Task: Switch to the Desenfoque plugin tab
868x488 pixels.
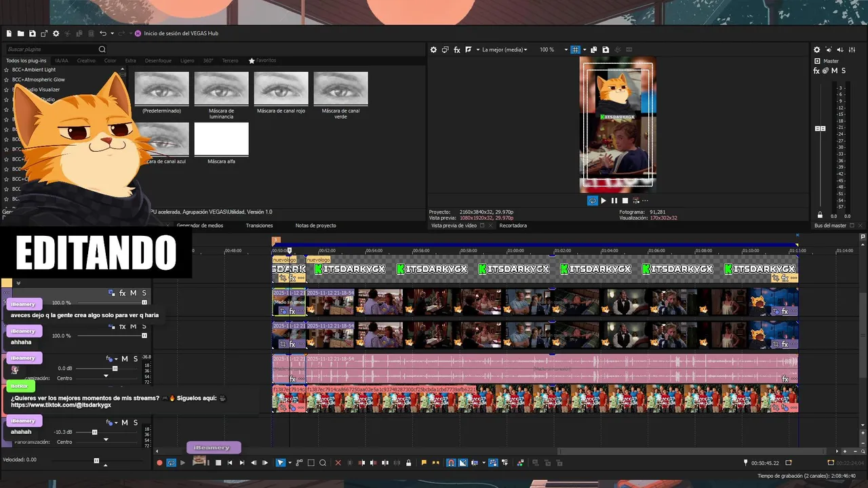Action: pos(158,60)
